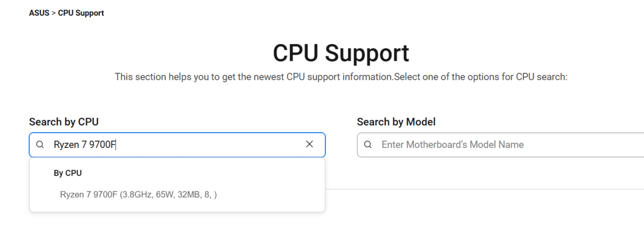Click the 'Search by CPU' label
This screenshot has height=228, width=644.
64,122
